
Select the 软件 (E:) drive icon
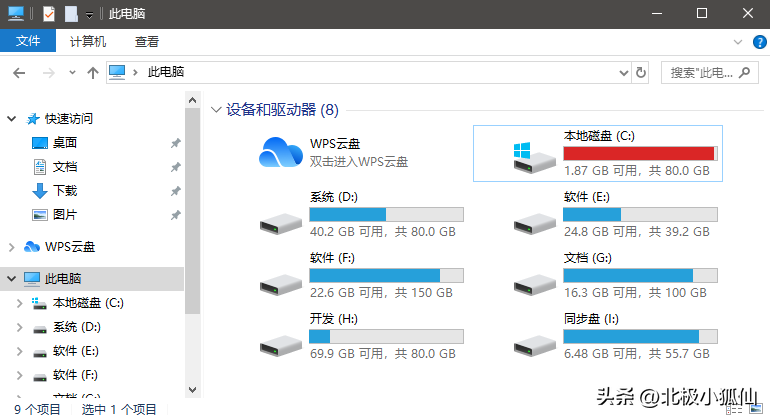(x=534, y=223)
